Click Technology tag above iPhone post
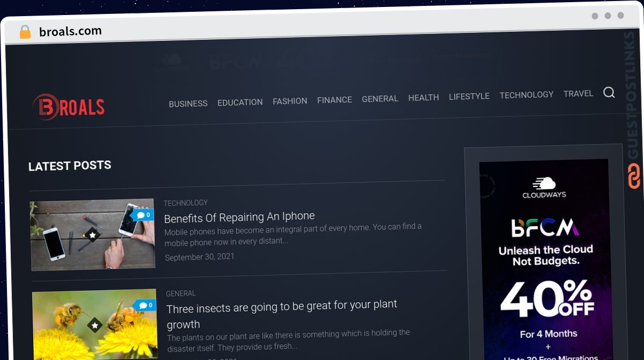The width and height of the screenshot is (644, 360). point(186,203)
